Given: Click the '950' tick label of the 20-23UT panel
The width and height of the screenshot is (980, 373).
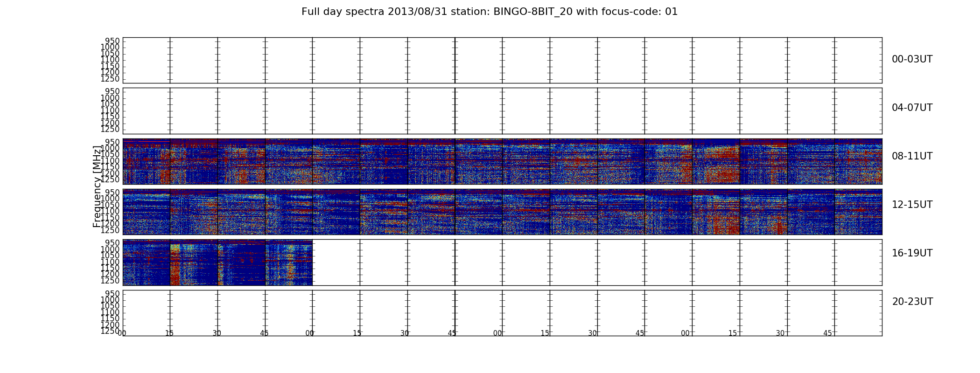Looking at the screenshot, I should [x=112, y=294].
